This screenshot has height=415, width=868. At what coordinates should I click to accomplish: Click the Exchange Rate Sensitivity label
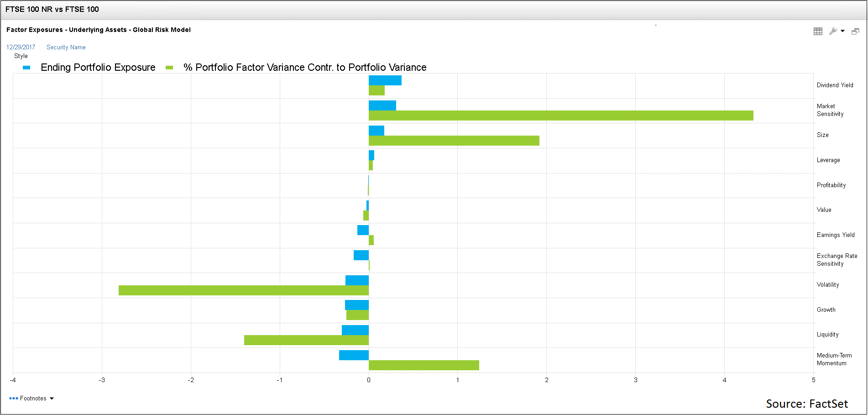(x=837, y=260)
